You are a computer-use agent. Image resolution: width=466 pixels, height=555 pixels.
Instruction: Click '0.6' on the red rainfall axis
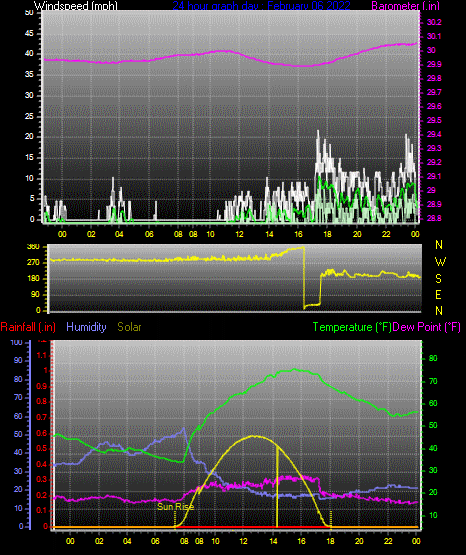(42, 434)
